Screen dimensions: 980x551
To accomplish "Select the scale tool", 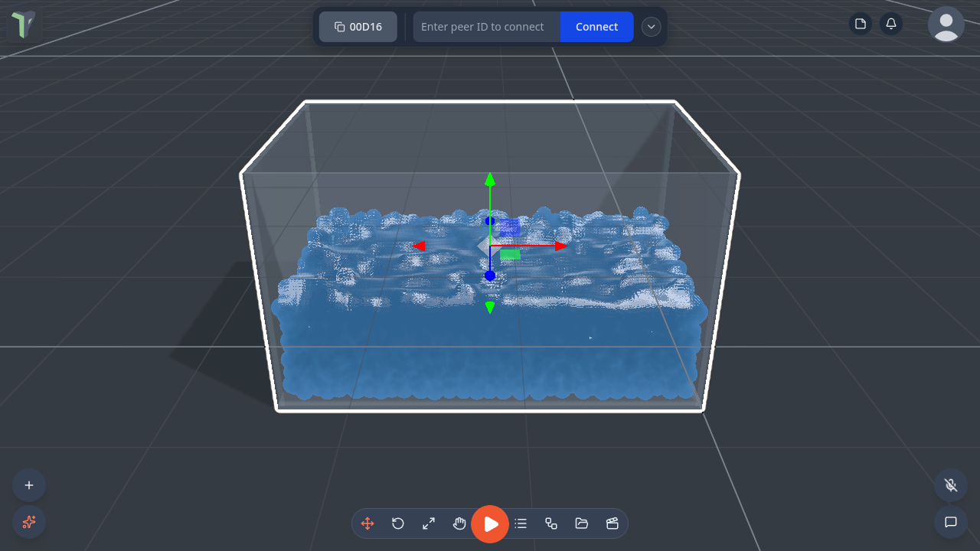I will (429, 523).
